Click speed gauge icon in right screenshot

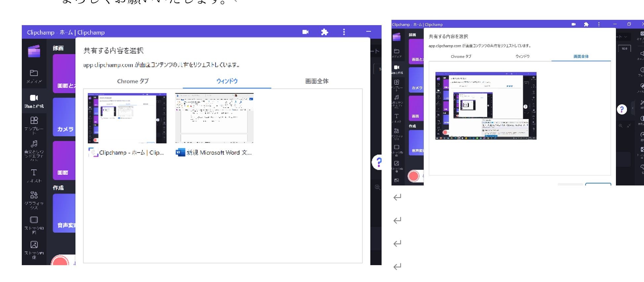point(642,135)
